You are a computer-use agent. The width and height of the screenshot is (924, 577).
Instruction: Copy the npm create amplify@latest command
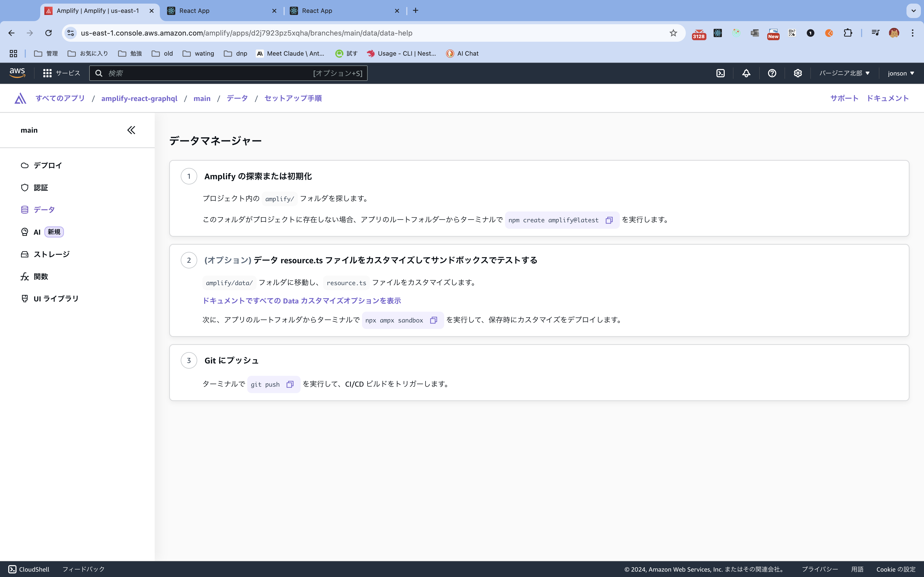coord(609,220)
